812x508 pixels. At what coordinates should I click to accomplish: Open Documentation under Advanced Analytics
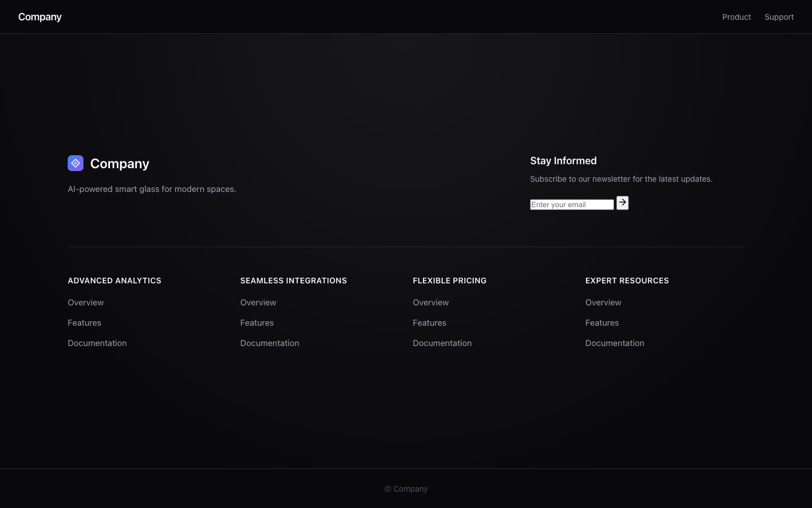(x=97, y=343)
